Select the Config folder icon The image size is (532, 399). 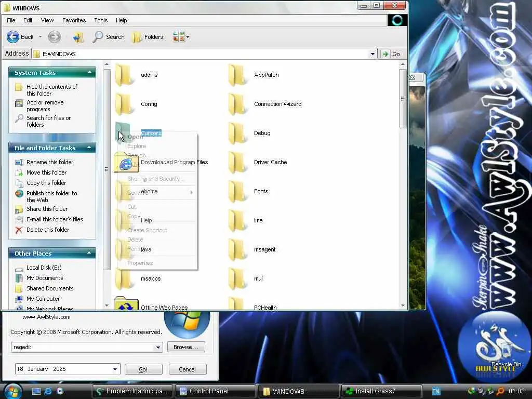(x=124, y=104)
